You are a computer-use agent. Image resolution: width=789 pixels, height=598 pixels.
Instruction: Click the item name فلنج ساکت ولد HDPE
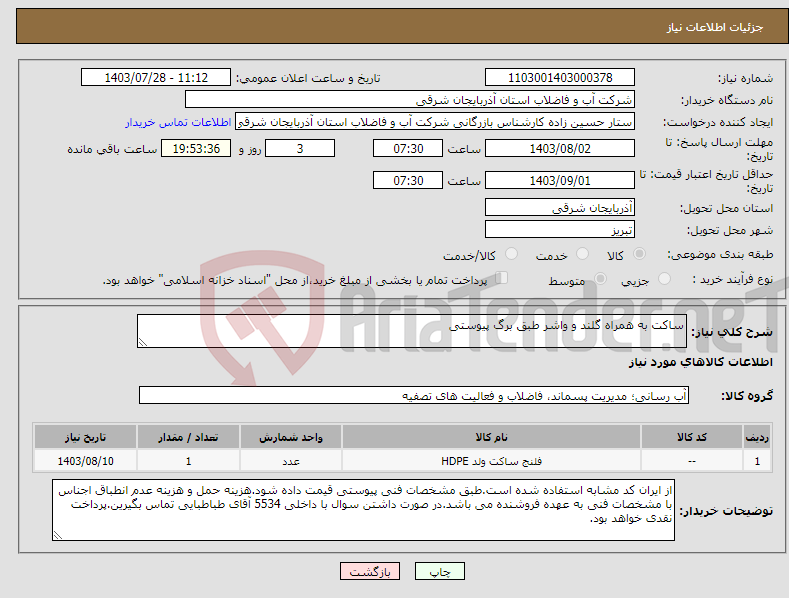tap(491, 461)
